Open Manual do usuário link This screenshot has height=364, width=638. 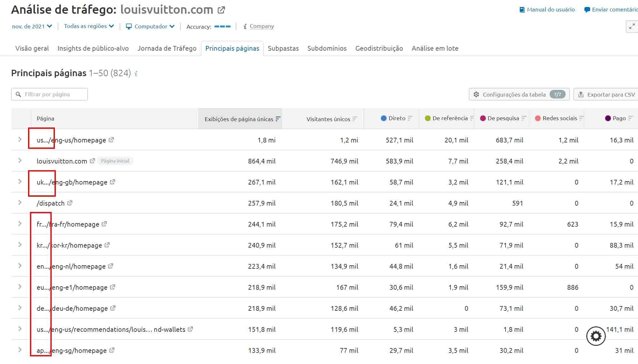[551, 10]
